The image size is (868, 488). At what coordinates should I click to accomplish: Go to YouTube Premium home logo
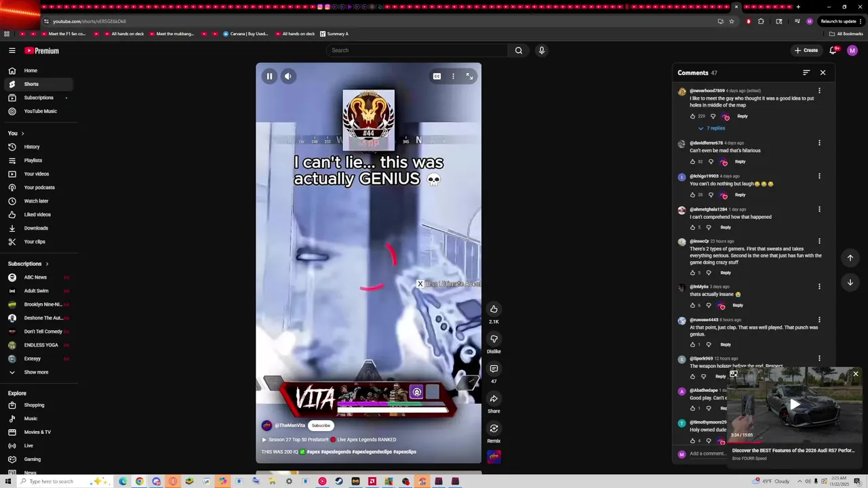41,51
